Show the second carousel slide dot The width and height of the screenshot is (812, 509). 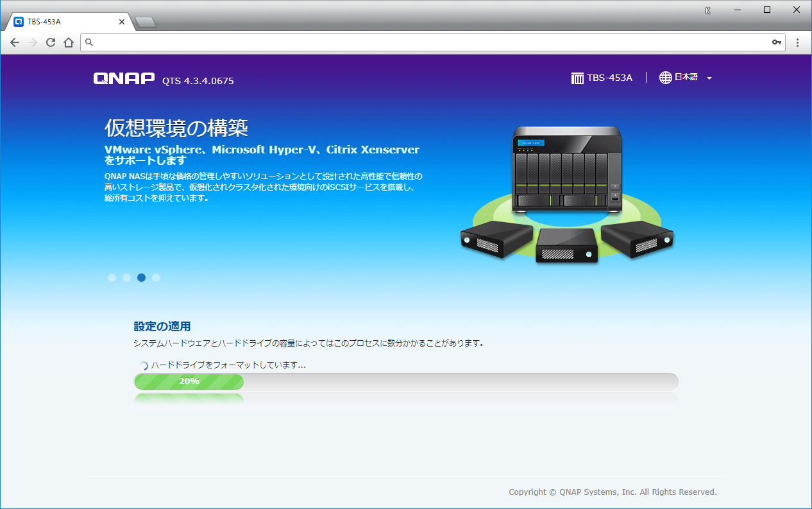point(126,277)
